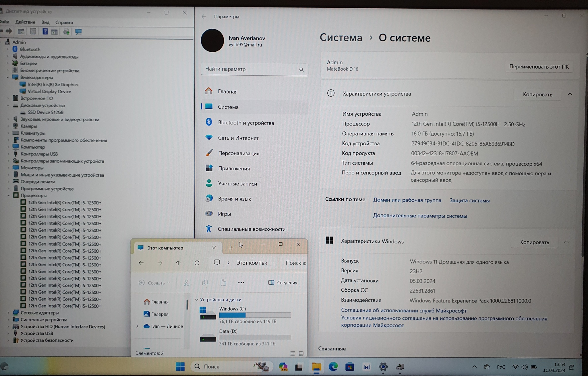Click the refresh icon in File Explorer

point(197,263)
